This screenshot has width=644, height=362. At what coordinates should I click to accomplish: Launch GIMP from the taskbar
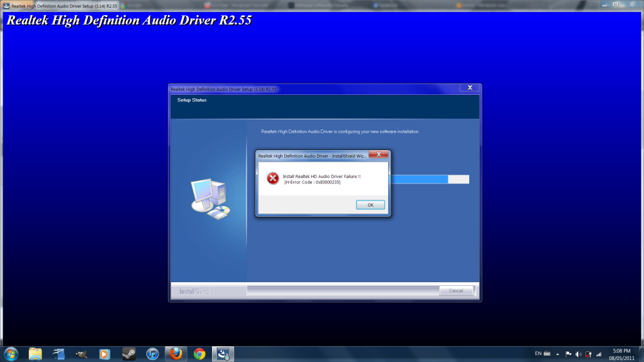[x=81, y=354]
